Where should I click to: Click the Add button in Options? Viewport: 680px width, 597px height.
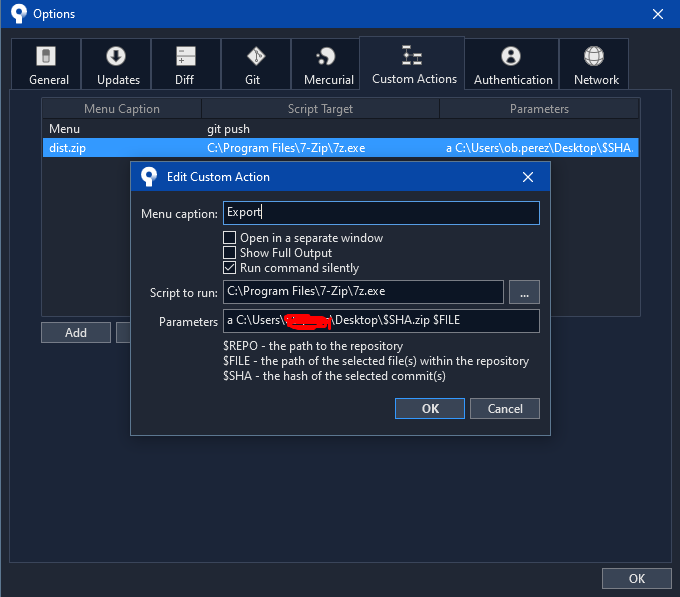pyautogui.click(x=76, y=333)
